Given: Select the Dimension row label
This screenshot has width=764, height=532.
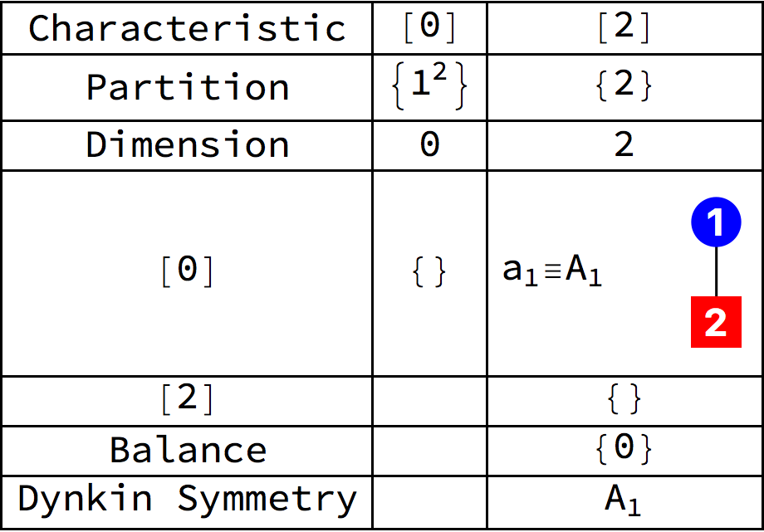Looking at the screenshot, I should 187,145.
